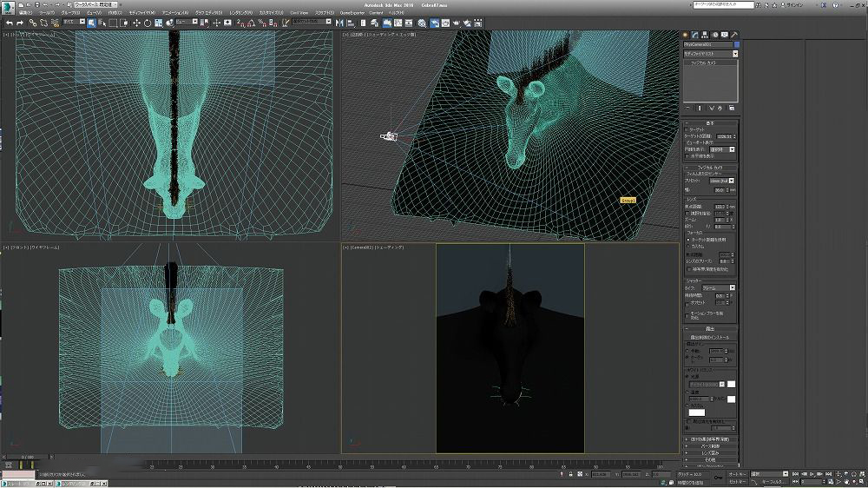Enable the Offset checkbox in shutter section
The height and width of the screenshot is (488, 868).
(x=687, y=303)
